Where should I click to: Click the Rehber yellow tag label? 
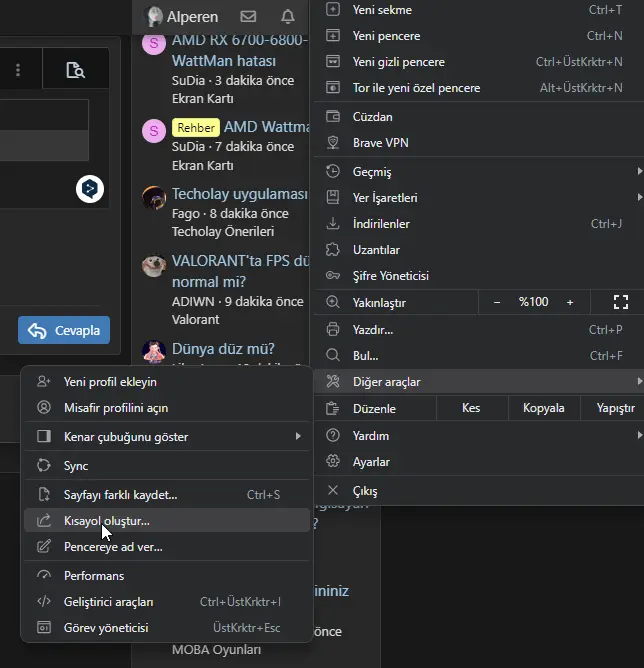pos(196,127)
